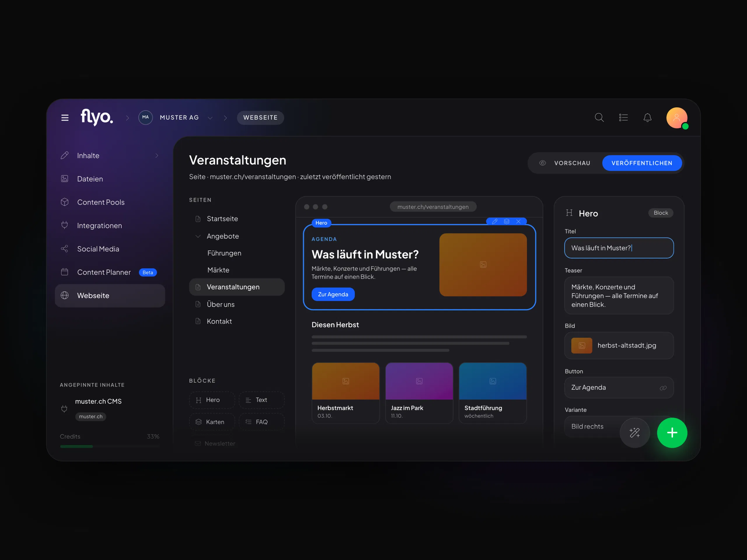This screenshot has height=560, width=747.
Task: Open Content Planner Beta
Action: (110, 272)
